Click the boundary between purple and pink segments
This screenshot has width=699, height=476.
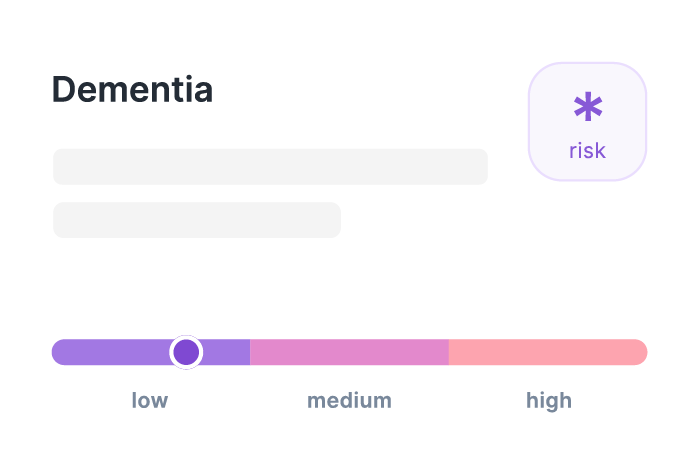[x=250, y=352]
